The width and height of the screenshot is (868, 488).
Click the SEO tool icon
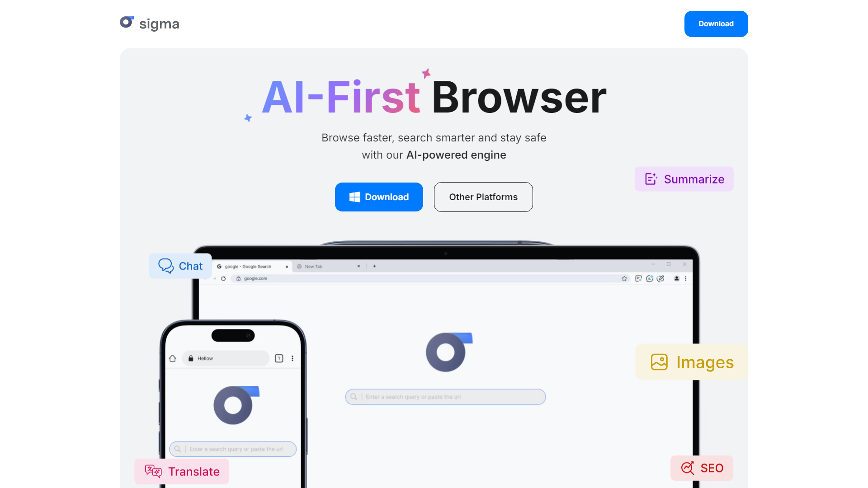(687, 468)
